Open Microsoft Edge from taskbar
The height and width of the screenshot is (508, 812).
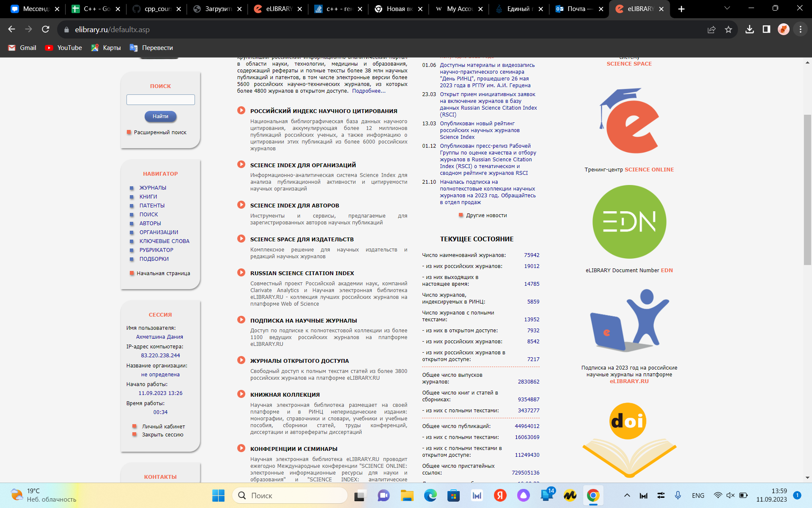[430, 495]
